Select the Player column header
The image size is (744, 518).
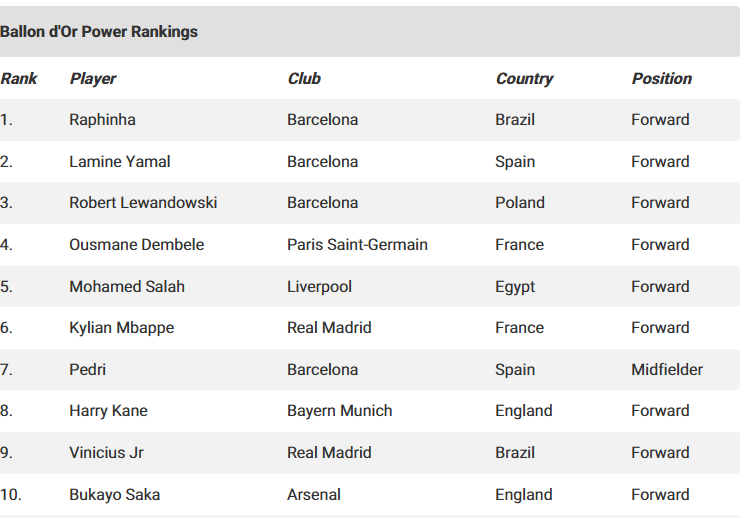(x=93, y=79)
